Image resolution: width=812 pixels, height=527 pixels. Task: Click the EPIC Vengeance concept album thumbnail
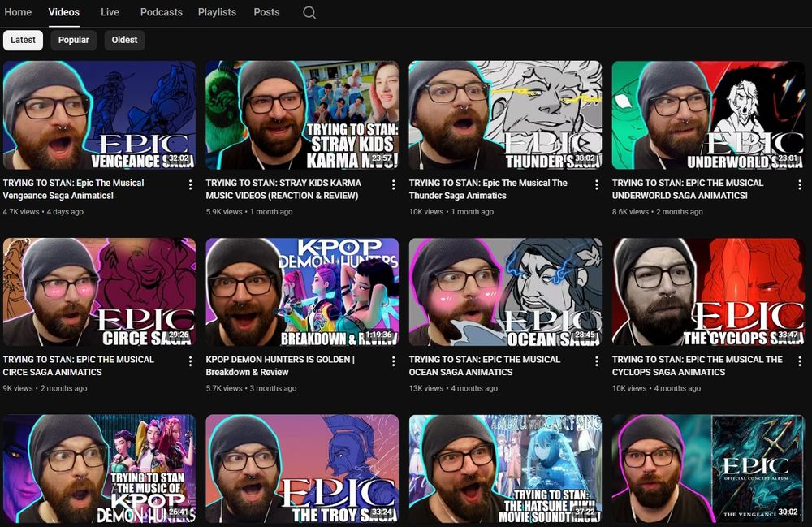pos(708,469)
